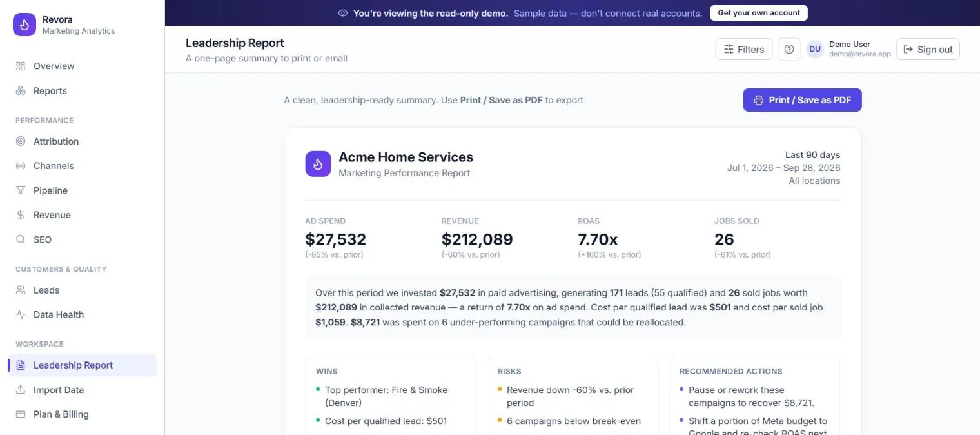This screenshot has height=435, width=980.
Task: Click the Demo User name
Action: tap(850, 45)
